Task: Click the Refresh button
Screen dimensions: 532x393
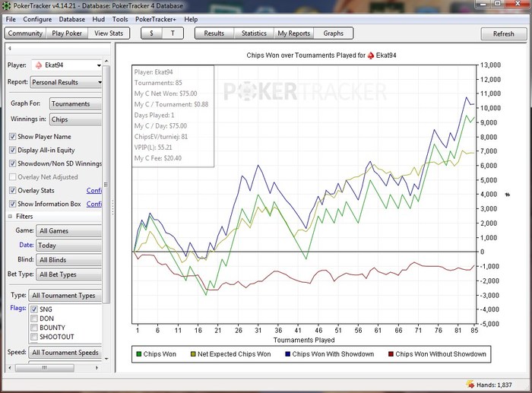Action: pos(503,33)
